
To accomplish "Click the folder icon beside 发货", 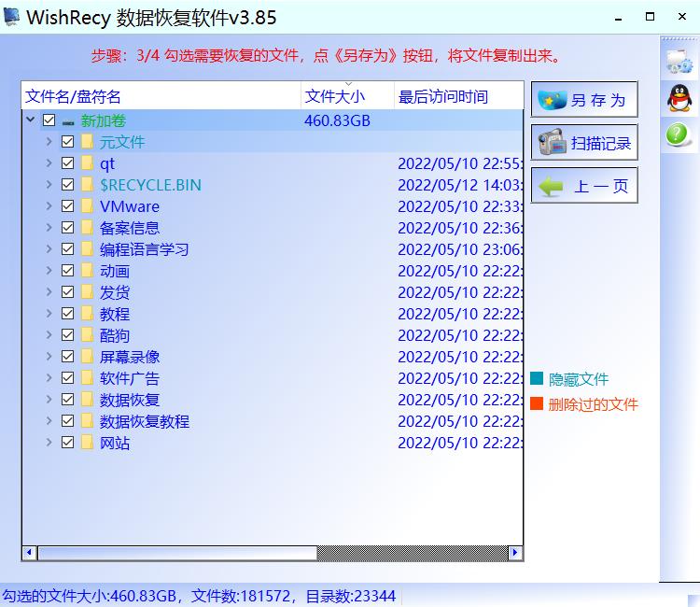I will pyautogui.click(x=88, y=291).
